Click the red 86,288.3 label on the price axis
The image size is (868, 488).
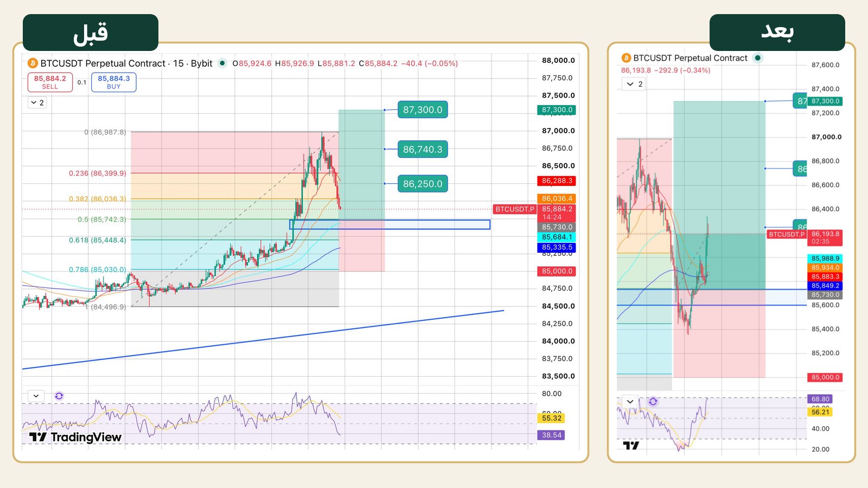pyautogui.click(x=557, y=181)
